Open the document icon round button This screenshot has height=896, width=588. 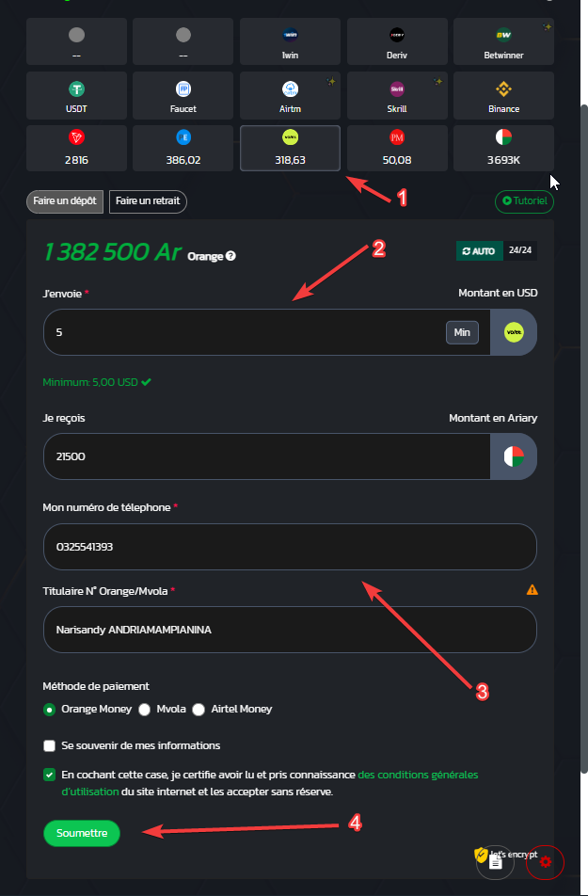tap(496, 863)
